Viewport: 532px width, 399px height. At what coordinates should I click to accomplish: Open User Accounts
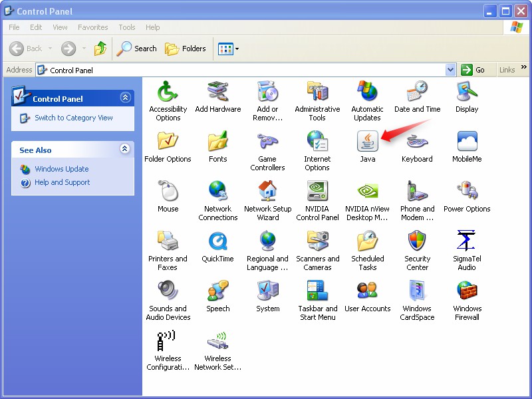tap(367, 291)
